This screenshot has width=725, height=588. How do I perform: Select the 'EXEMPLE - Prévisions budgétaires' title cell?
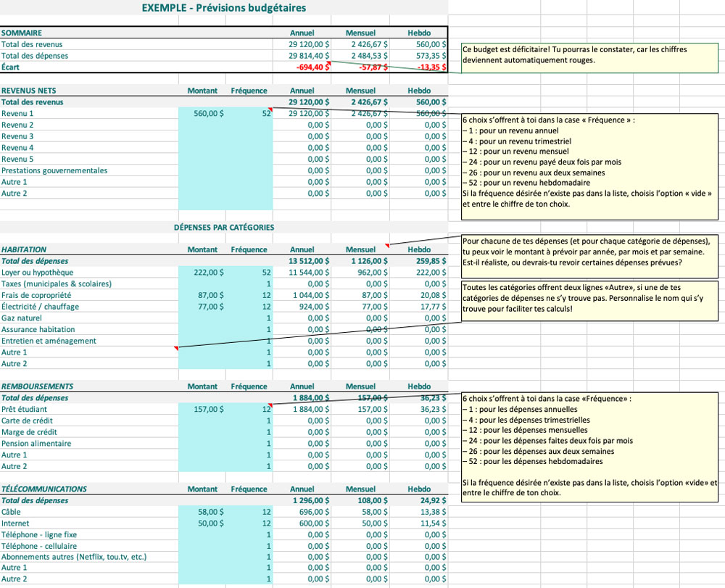[224, 8]
